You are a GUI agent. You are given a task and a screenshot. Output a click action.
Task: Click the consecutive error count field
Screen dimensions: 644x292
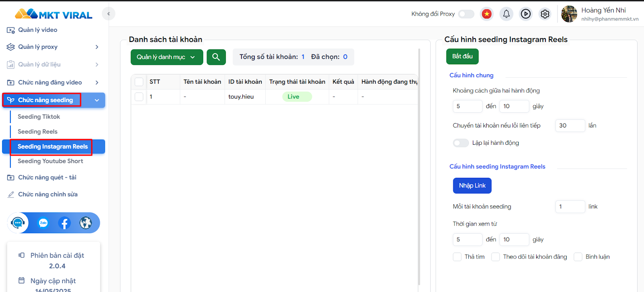tap(570, 125)
